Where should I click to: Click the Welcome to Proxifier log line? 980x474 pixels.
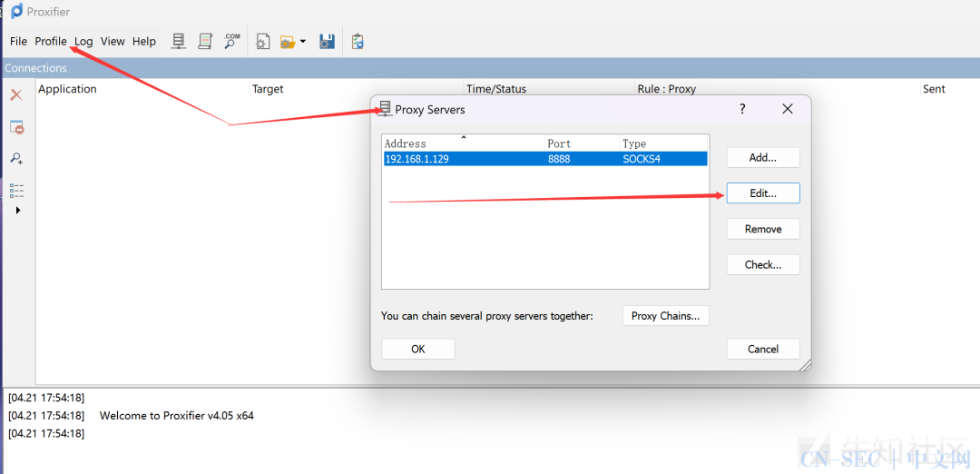(x=177, y=415)
